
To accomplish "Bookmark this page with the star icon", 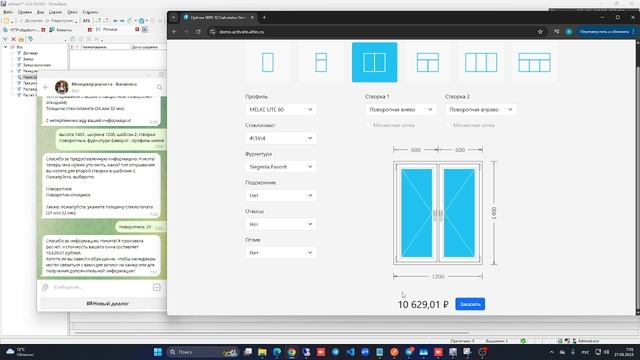I will (540, 32).
